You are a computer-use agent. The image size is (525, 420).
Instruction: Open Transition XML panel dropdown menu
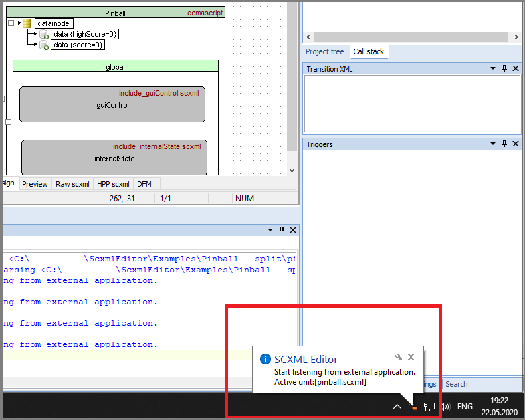point(492,68)
